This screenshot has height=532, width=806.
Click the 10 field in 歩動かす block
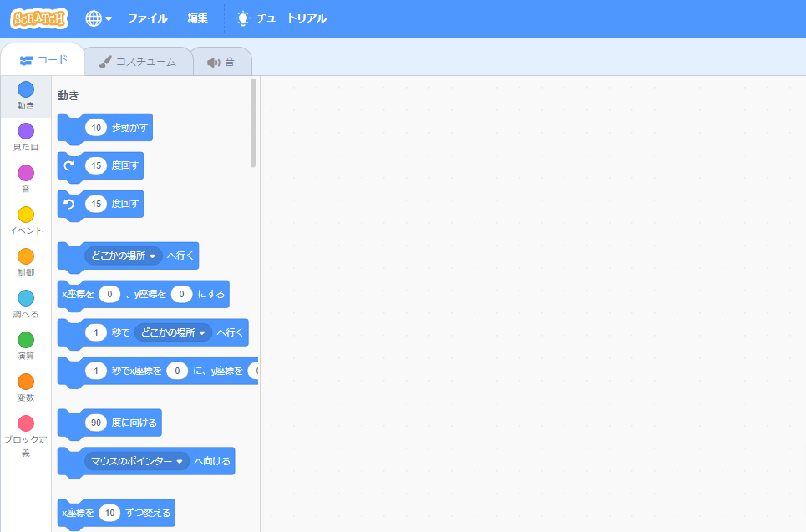point(96,128)
